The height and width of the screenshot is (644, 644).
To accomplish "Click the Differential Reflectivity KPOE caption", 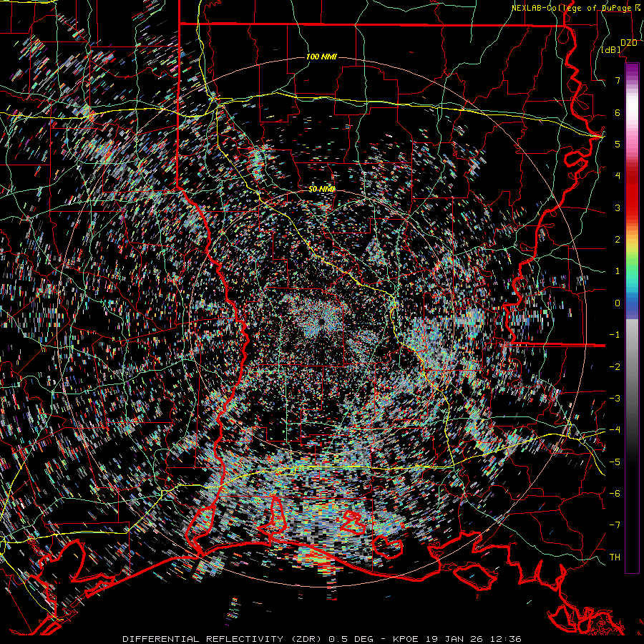I will (x=322, y=639).
